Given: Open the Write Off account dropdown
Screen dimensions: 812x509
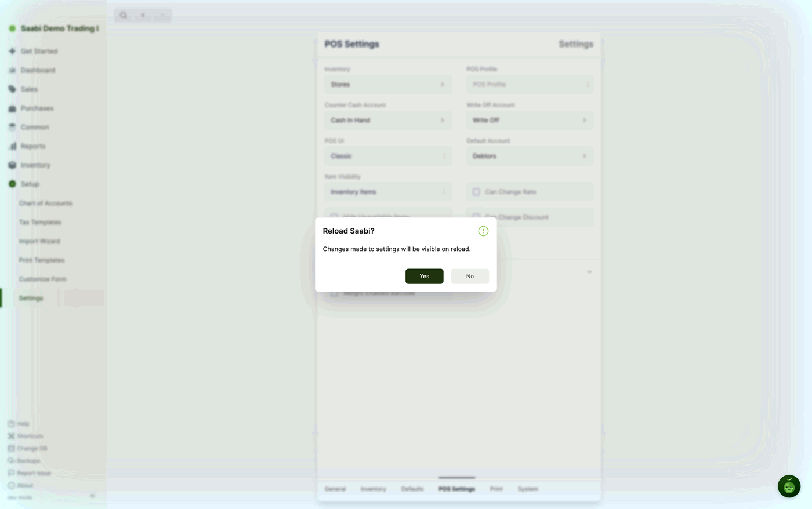Looking at the screenshot, I should coord(530,120).
